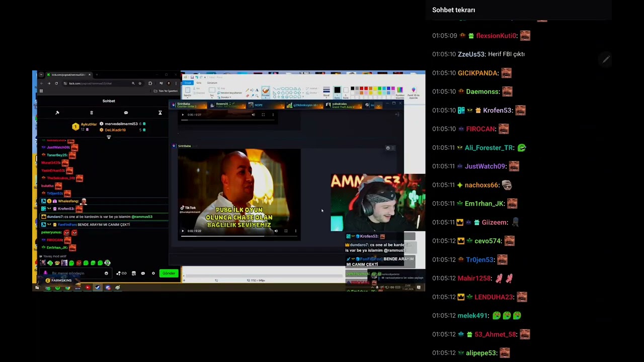Open the browser three-dot menu
This screenshot has height=362, width=644.
coord(176,83)
